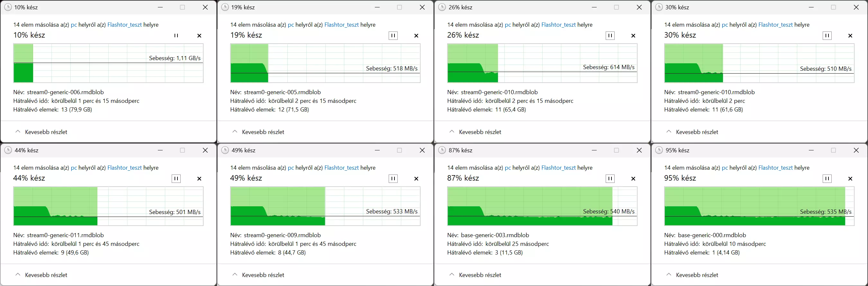Pause the copy at 87% kész
868x286 pixels.
click(610, 179)
